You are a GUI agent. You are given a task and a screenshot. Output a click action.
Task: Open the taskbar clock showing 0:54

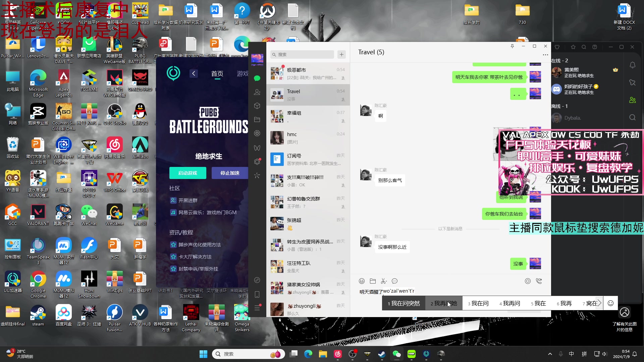[x=621, y=354]
